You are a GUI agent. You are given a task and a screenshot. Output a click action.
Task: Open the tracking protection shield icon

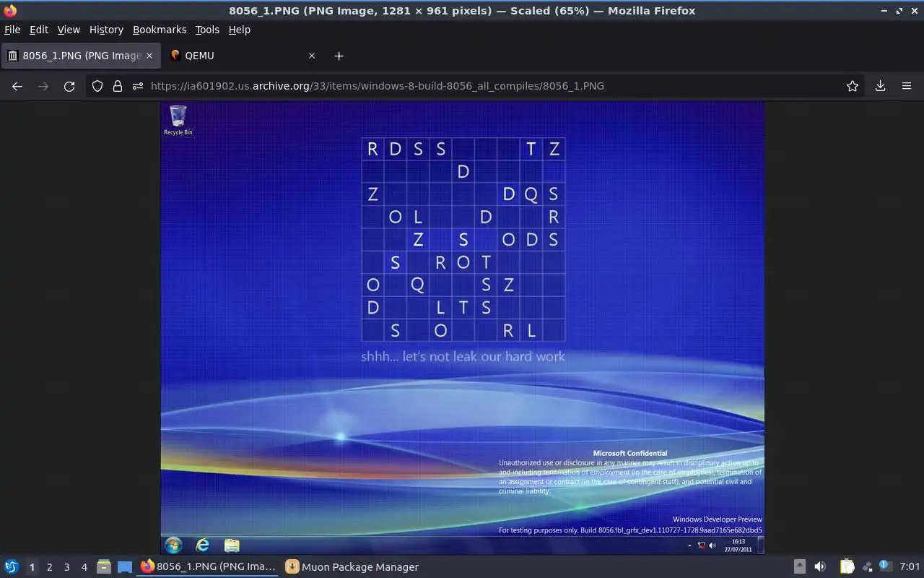click(x=97, y=86)
